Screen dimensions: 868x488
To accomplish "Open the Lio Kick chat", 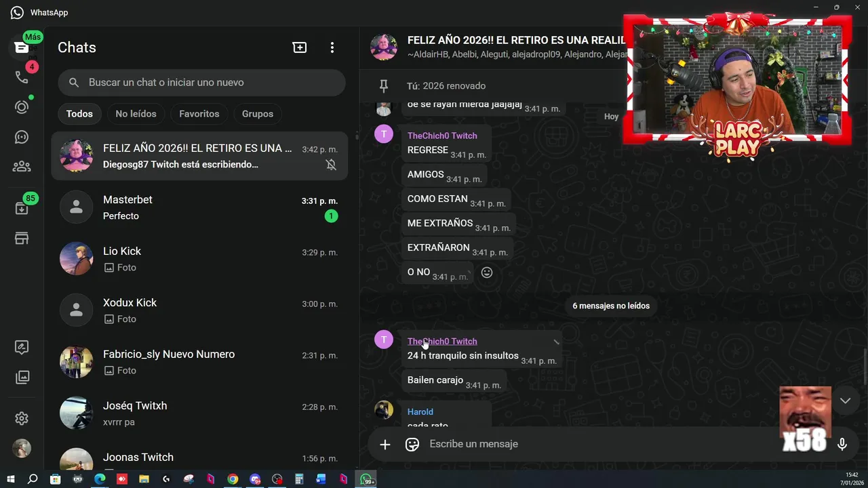I will coord(199,259).
